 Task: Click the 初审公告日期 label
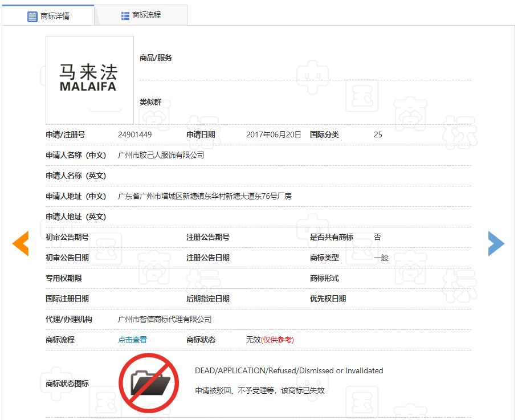(x=67, y=258)
